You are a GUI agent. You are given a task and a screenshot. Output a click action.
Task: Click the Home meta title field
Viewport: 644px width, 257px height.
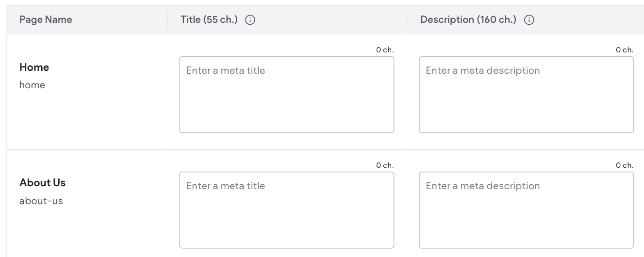click(286, 95)
